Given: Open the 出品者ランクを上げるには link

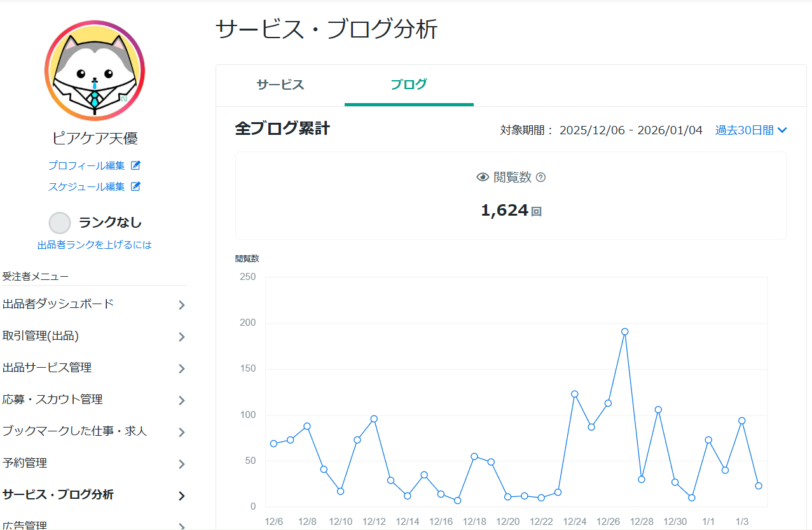Looking at the screenshot, I should [94, 244].
